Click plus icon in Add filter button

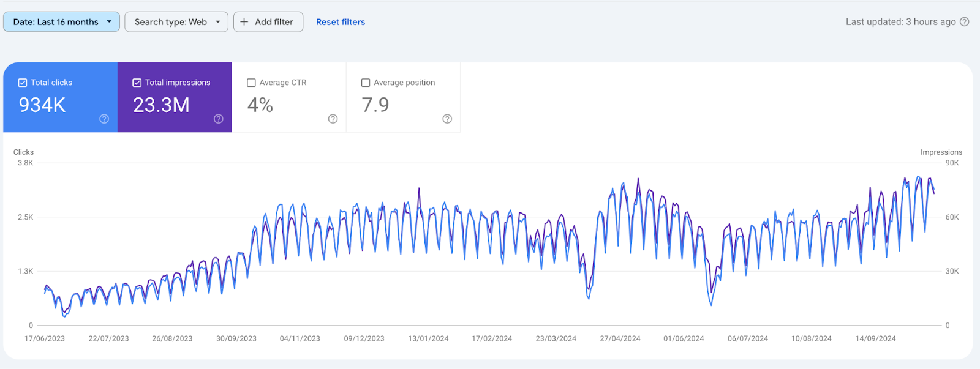244,22
